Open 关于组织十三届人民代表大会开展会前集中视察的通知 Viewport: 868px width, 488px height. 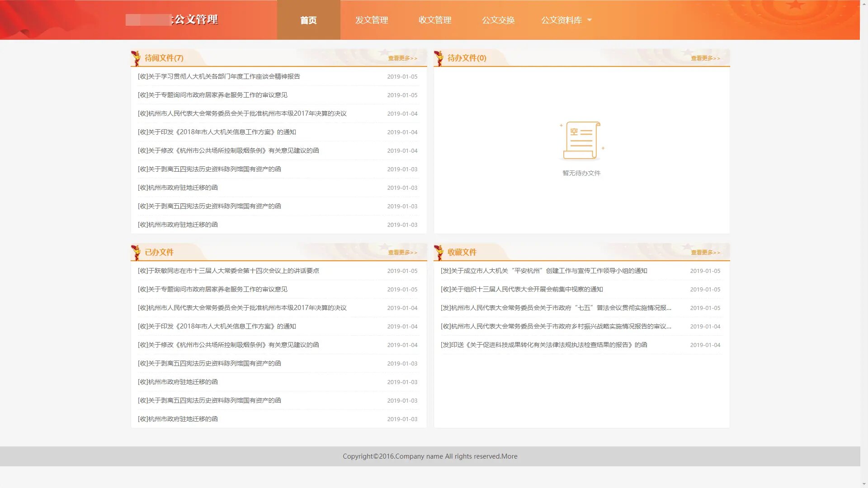click(522, 289)
